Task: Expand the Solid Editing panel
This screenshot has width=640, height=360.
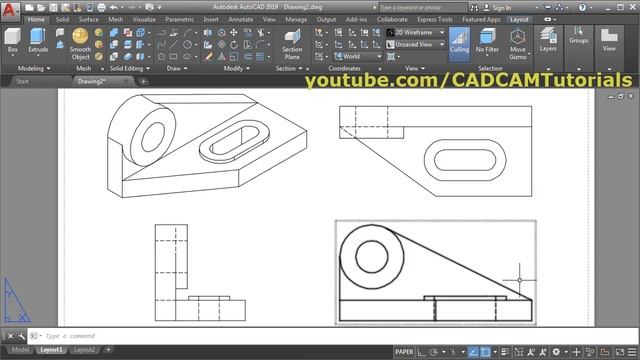Action: point(129,69)
